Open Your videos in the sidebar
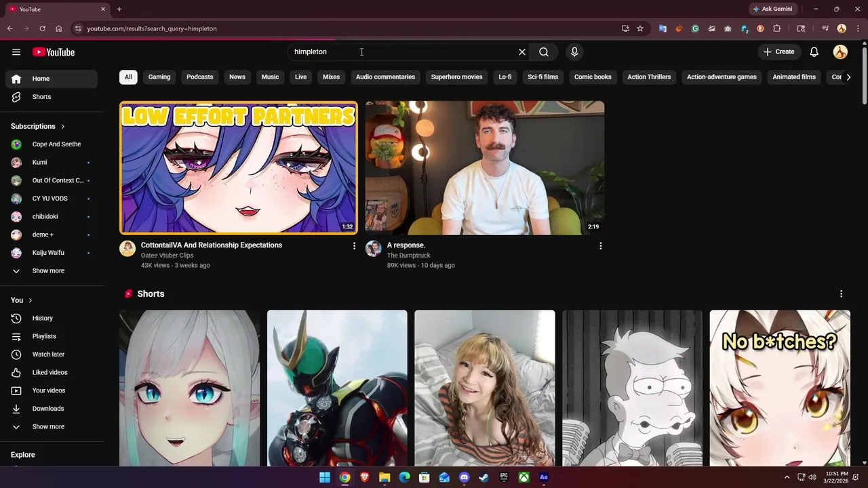This screenshot has width=868, height=488. click(52, 390)
